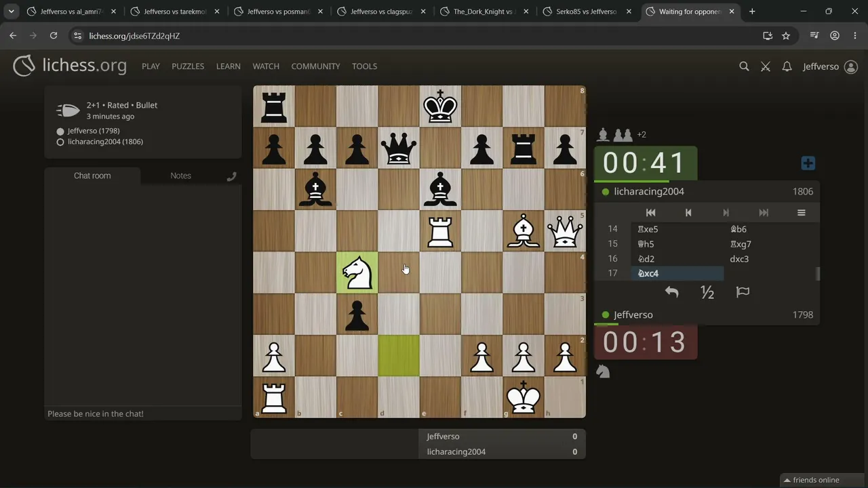Screen dimensions: 868x488
Task: Click the lichess.org logo
Action: coord(70,66)
